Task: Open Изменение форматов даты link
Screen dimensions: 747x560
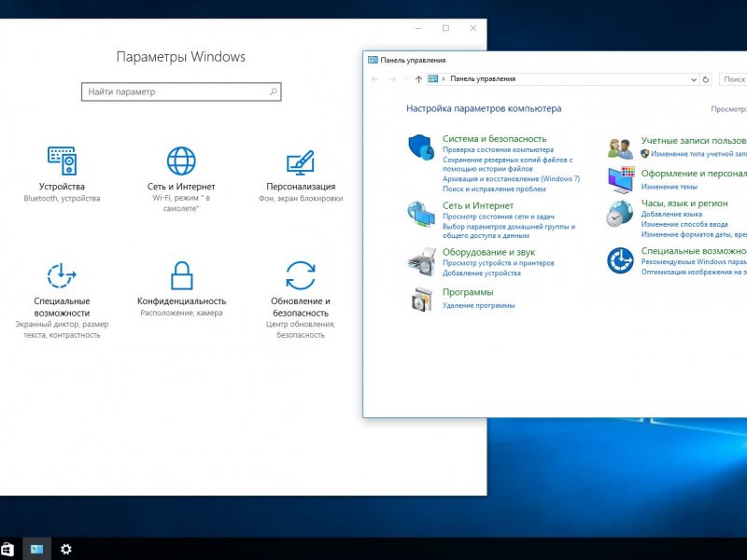Action: 694,235
